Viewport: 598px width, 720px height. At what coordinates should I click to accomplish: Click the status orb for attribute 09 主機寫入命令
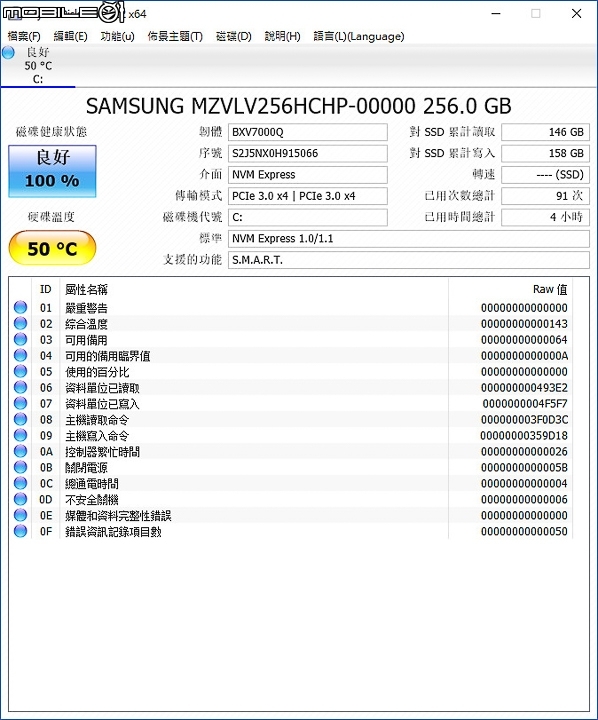click(x=20, y=435)
